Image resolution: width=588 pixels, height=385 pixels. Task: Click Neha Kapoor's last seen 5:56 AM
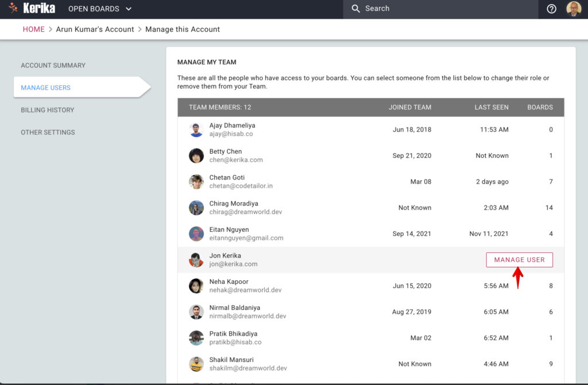pyautogui.click(x=496, y=286)
